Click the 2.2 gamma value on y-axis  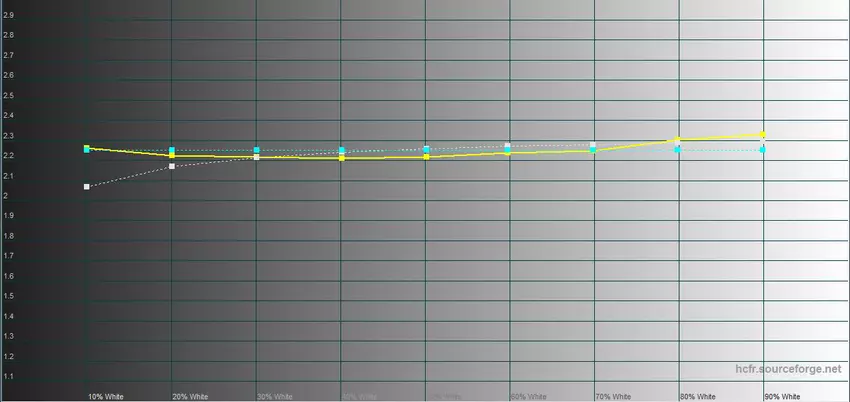tap(8, 156)
